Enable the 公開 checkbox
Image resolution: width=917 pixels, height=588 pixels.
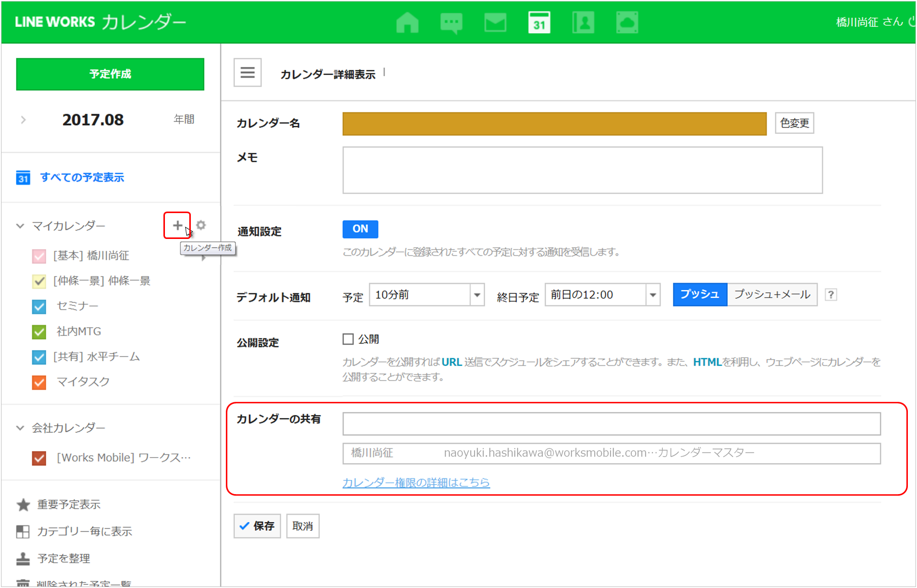(x=348, y=339)
